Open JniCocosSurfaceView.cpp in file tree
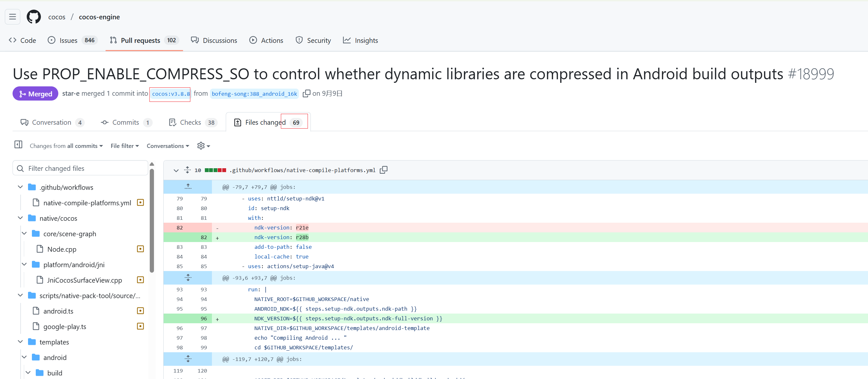The height and width of the screenshot is (379, 868). [84, 280]
